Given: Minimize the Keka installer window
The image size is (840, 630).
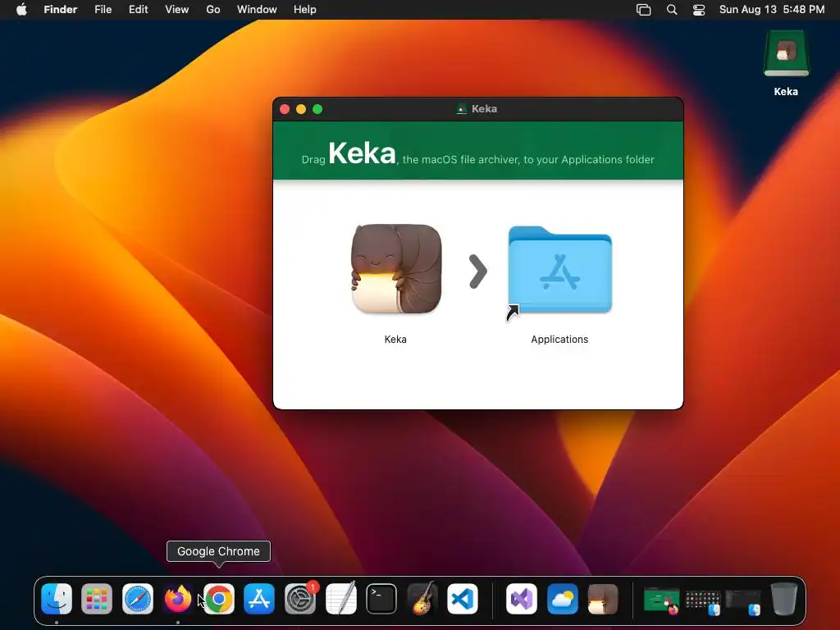Looking at the screenshot, I should click(301, 109).
